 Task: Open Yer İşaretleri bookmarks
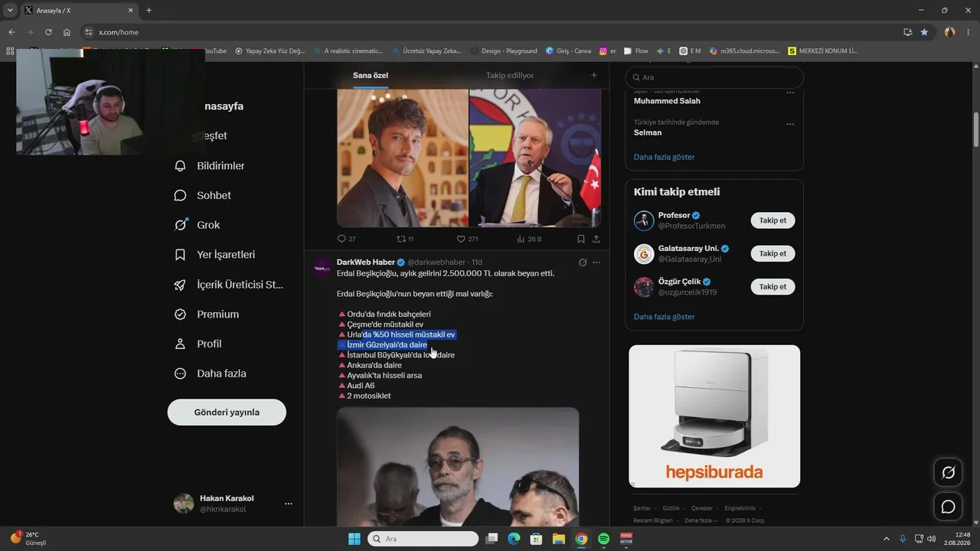tap(215, 255)
